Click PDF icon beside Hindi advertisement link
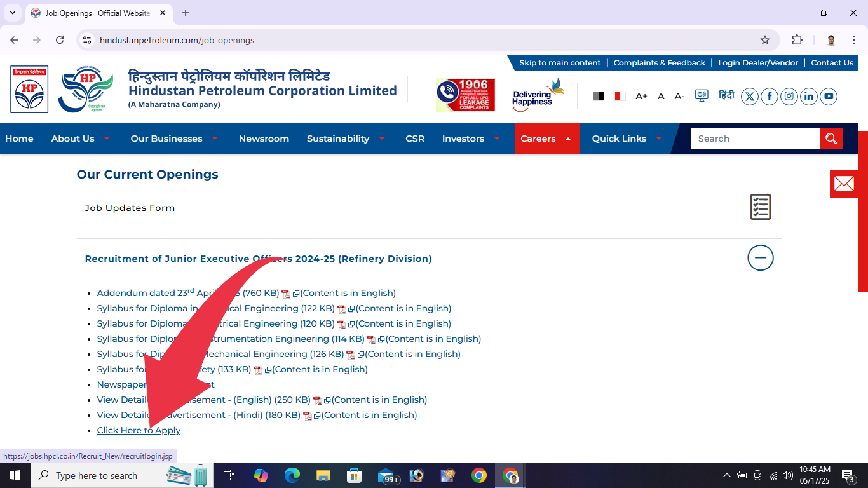 308,416
